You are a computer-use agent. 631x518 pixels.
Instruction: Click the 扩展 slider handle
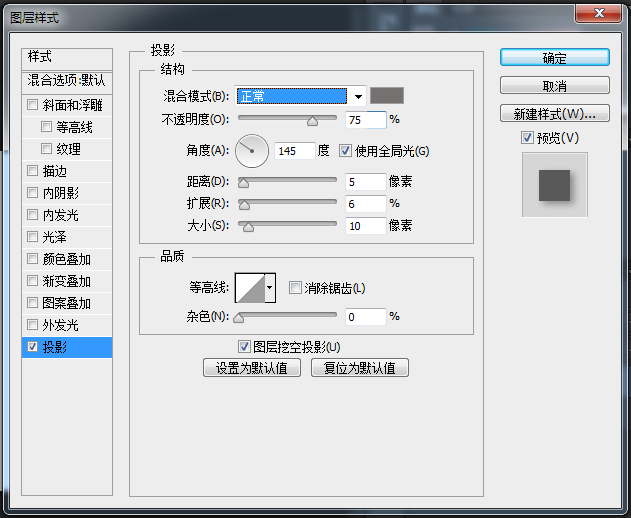coord(244,205)
